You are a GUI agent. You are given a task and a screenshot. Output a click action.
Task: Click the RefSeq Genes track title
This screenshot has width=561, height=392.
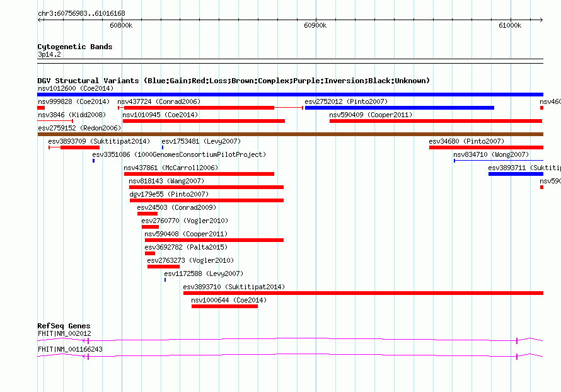pyautogui.click(x=64, y=326)
